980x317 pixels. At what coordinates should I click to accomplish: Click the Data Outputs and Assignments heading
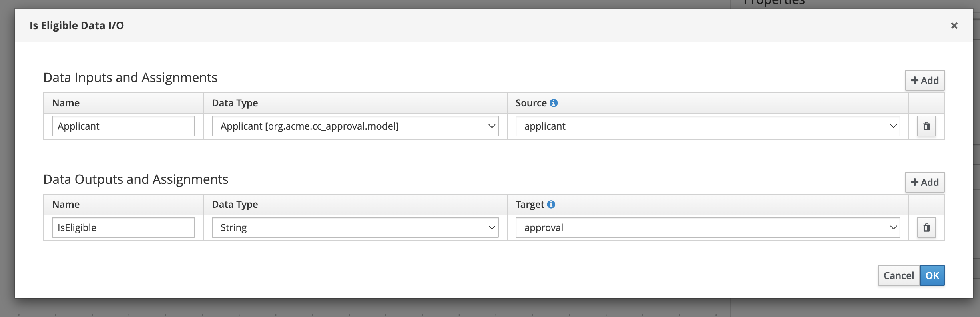136,179
